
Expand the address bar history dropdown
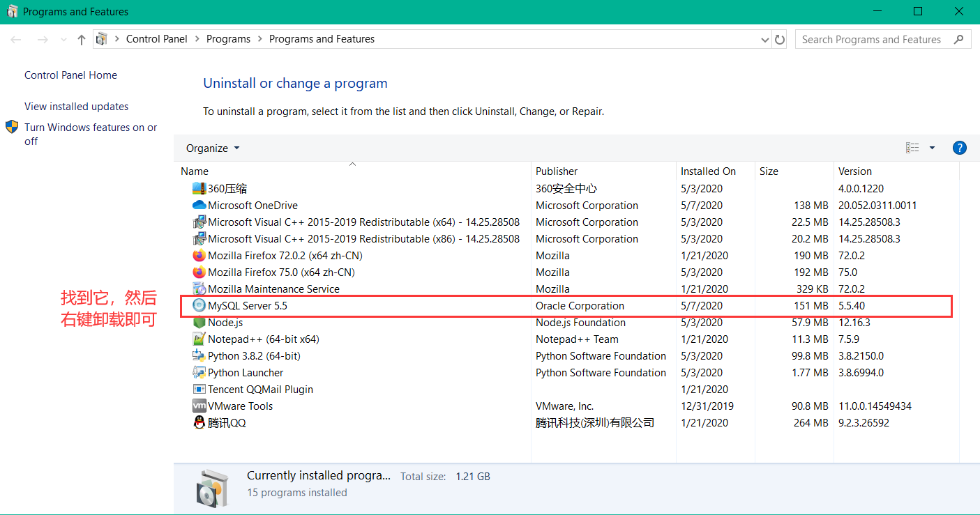tap(764, 40)
